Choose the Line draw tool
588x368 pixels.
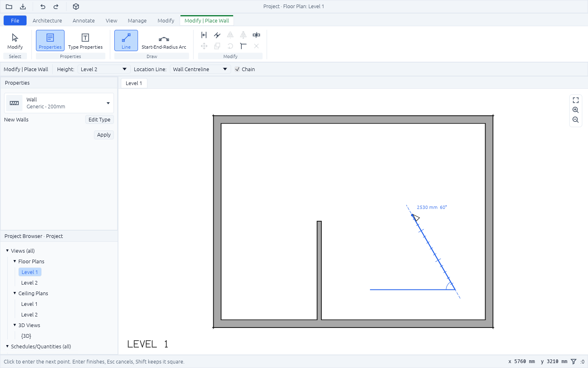[x=126, y=41]
